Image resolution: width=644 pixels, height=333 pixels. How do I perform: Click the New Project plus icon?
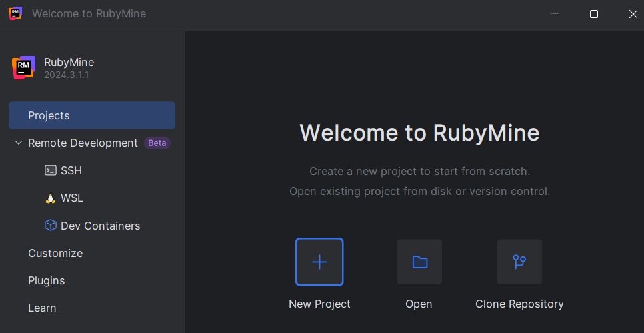[x=319, y=262]
